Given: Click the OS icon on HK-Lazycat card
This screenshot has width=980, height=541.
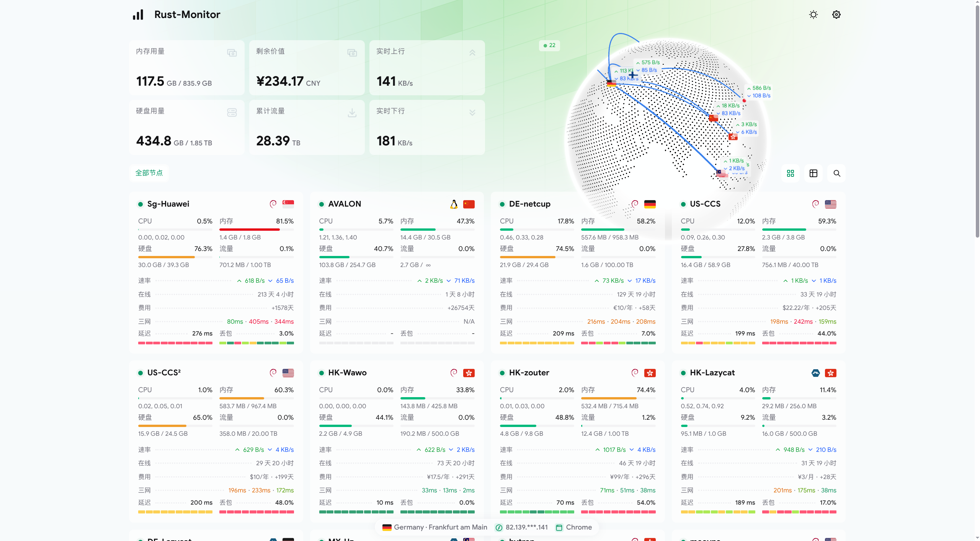Looking at the screenshot, I should click(815, 373).
